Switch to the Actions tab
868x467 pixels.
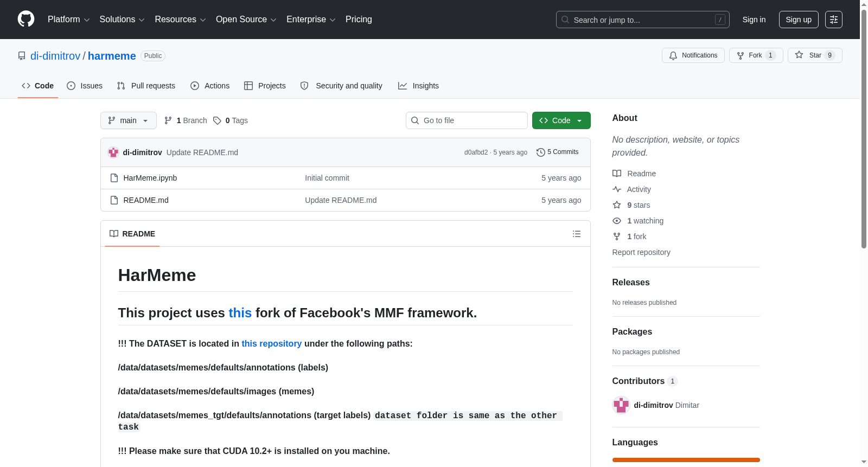[210, 86]
